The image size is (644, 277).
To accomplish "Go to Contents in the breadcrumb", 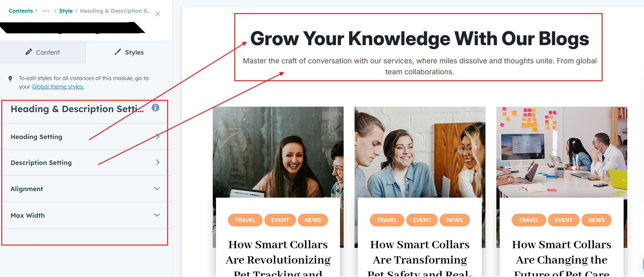I will tap(21, 11).
